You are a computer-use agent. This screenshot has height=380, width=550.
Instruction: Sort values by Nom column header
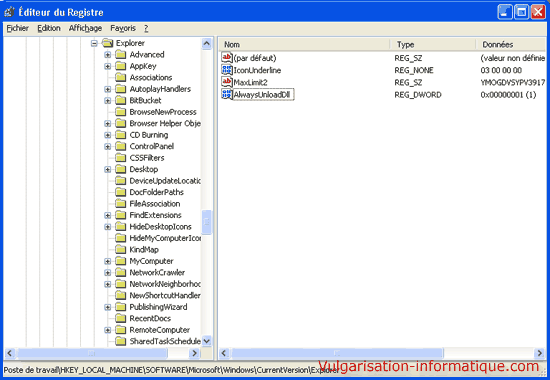click(x=304, y=45)
